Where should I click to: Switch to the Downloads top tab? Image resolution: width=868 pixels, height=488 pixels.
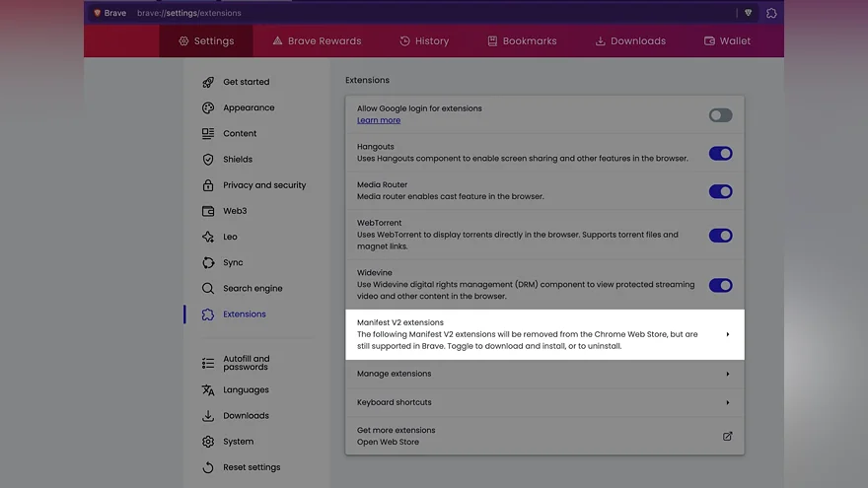coord(630,41)
